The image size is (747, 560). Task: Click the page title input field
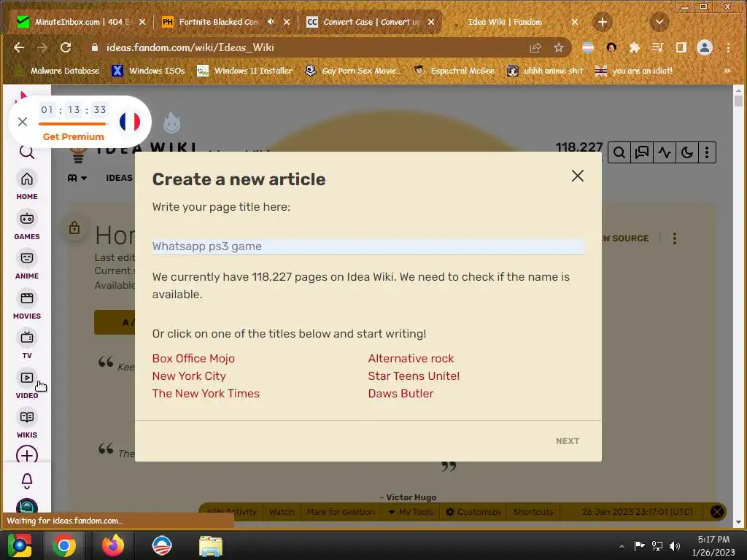[x=368, y=246]
